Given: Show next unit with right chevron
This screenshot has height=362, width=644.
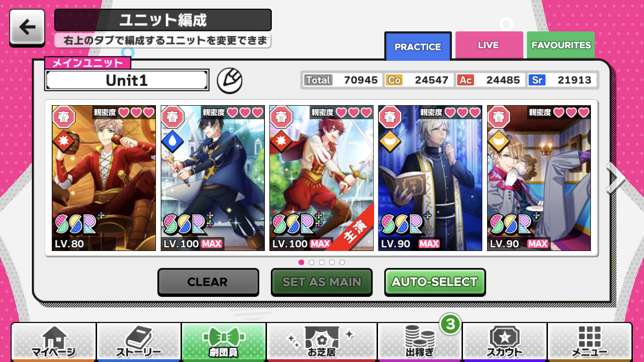Looking at the screenshot, I should (616, 178).
